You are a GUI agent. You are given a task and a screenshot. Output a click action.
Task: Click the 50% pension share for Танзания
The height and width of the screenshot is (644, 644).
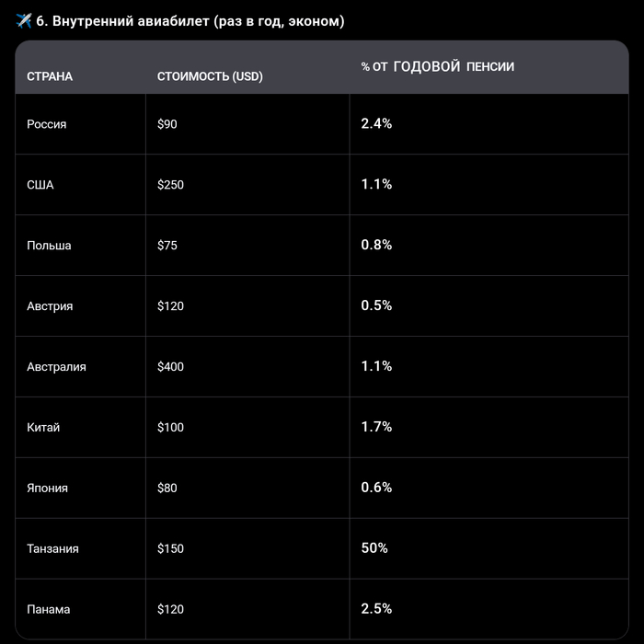374,548
